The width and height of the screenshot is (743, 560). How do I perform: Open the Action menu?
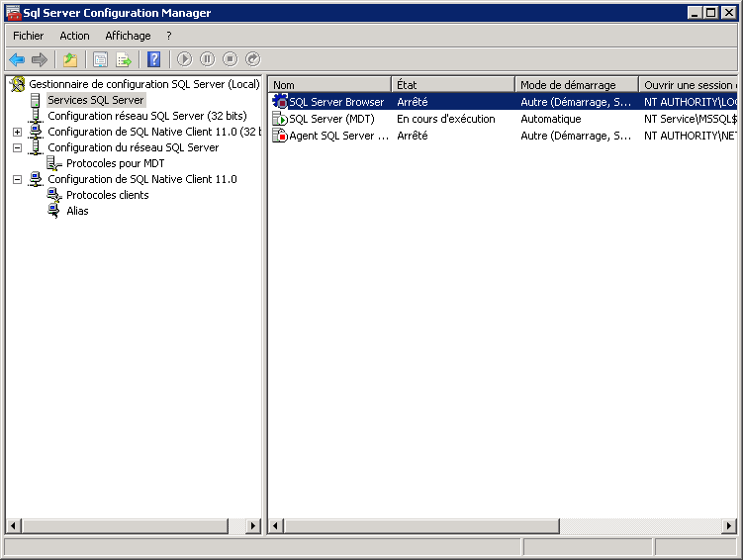tap(74, 36)
